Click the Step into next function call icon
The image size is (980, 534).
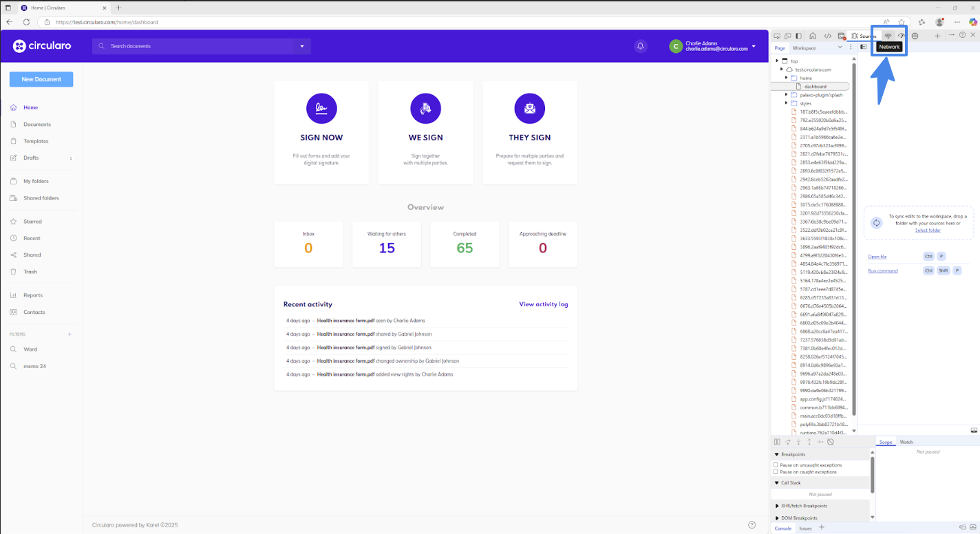[x=798, y=442]
